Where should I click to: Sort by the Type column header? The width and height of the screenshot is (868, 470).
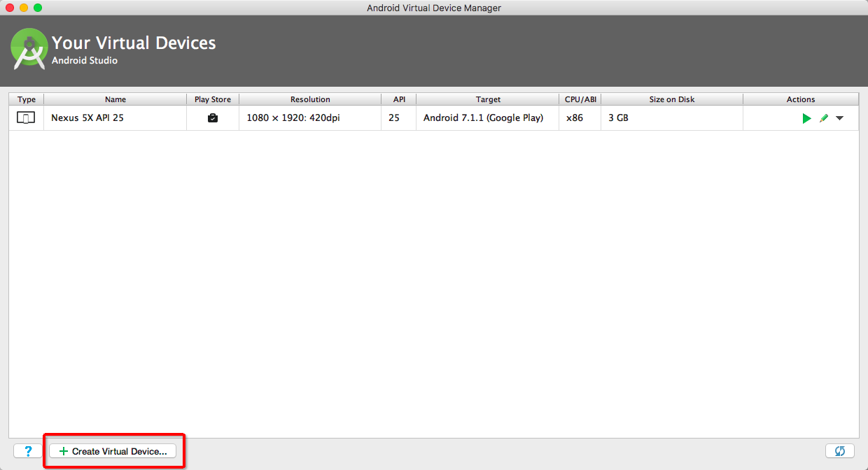27,99
